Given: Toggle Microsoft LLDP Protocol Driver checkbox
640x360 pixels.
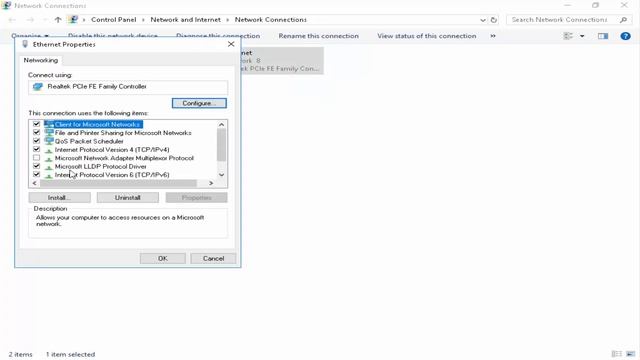Looking at the screenshot, I should pyautogui.click(x=36, y=166).
